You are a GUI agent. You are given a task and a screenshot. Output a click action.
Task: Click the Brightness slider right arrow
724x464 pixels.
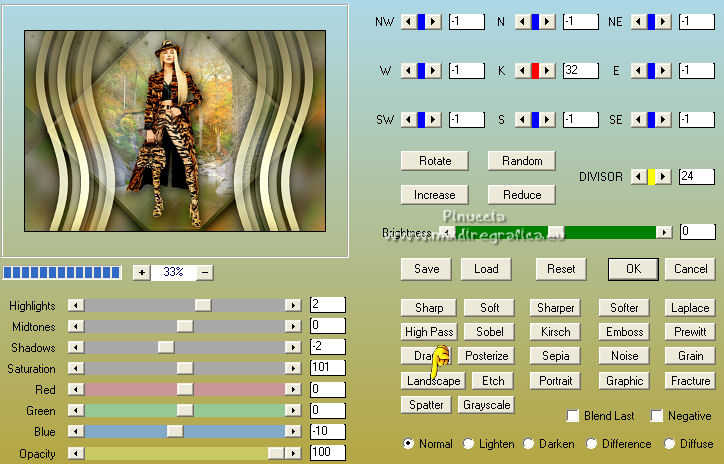point(664,232)
